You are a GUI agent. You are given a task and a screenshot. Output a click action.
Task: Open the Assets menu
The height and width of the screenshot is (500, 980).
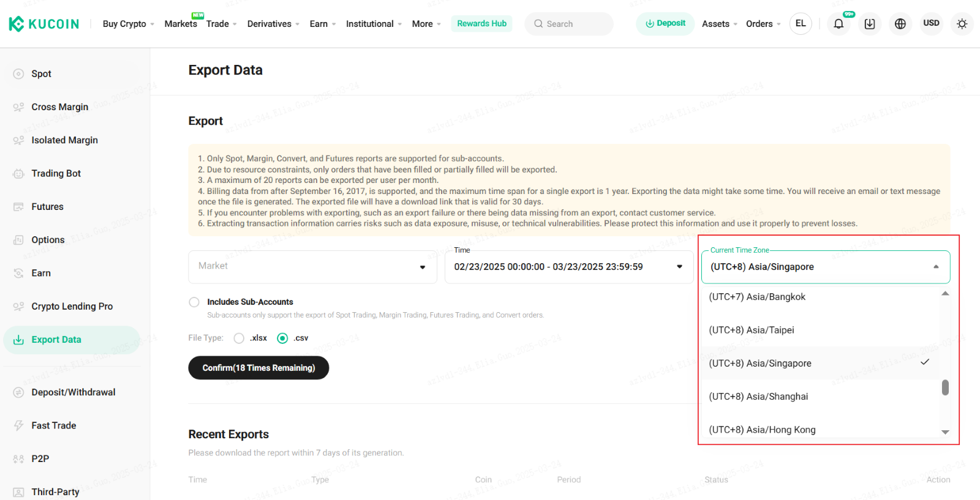point(719,24)
